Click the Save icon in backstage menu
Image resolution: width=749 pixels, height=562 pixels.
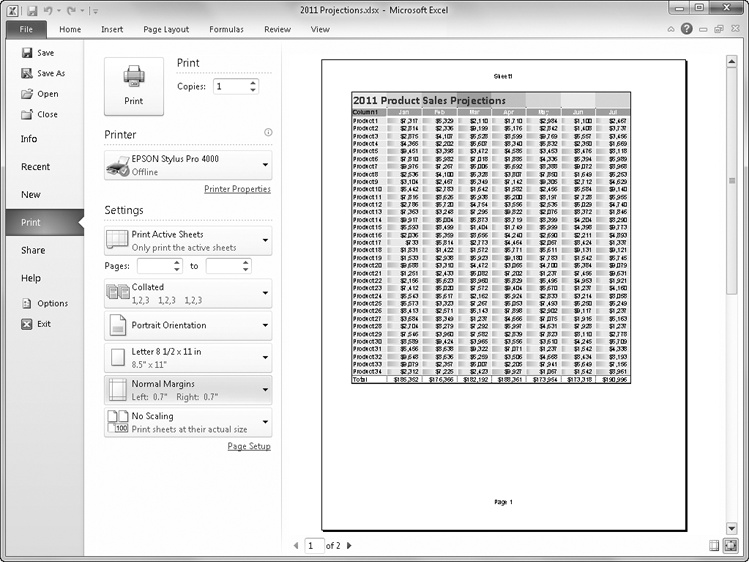tap(27, 53)
